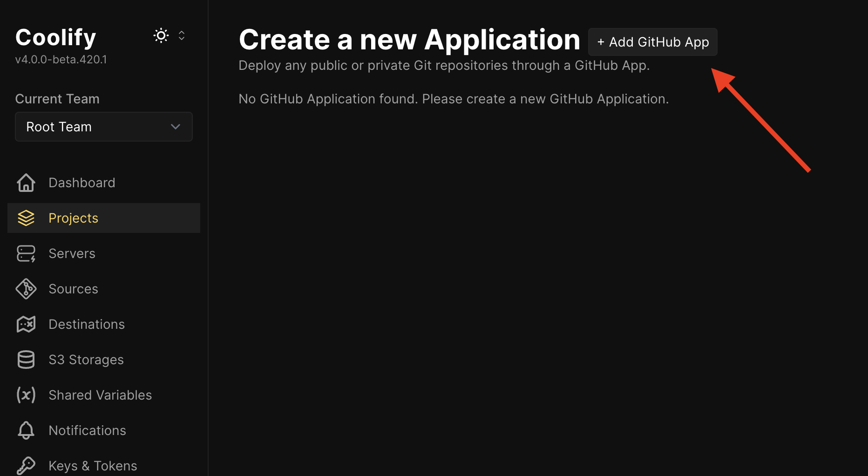The height and width of the screenshot is (476, 868).
Task: Click the Create a new Application heading
Action: 409,40
